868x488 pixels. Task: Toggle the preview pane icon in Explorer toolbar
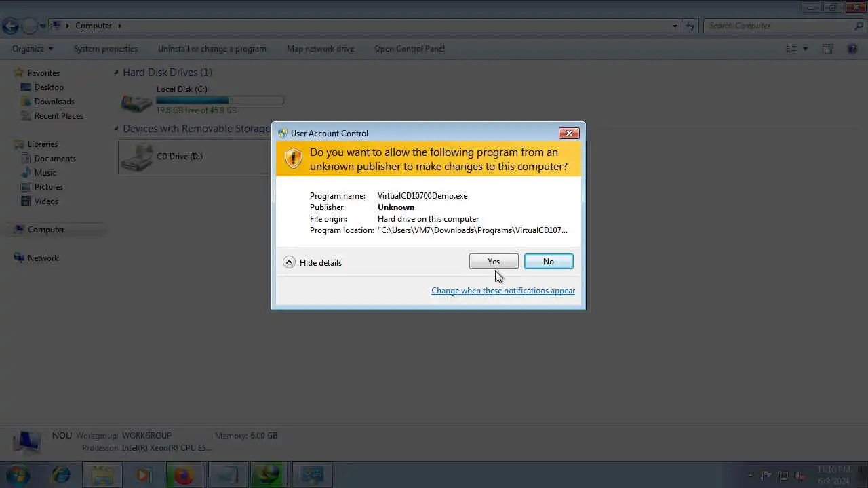pyautogui.click(x=828, y=49)
